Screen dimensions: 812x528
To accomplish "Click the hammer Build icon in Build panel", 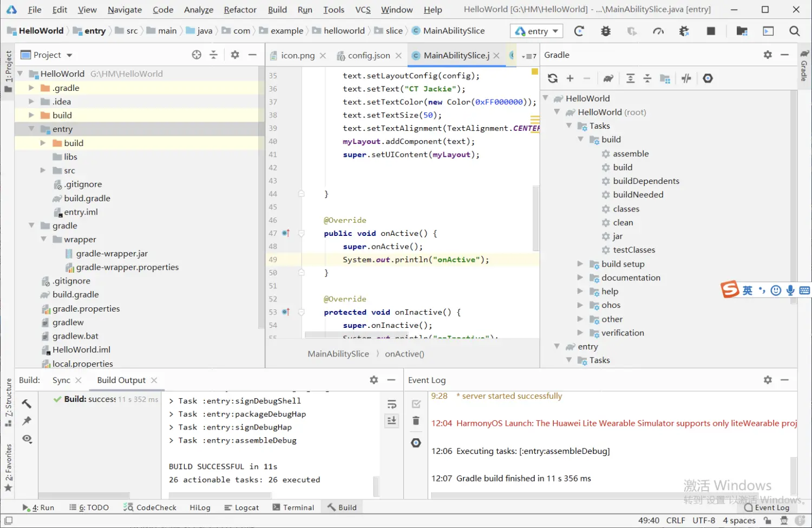I will coord(27,404).
